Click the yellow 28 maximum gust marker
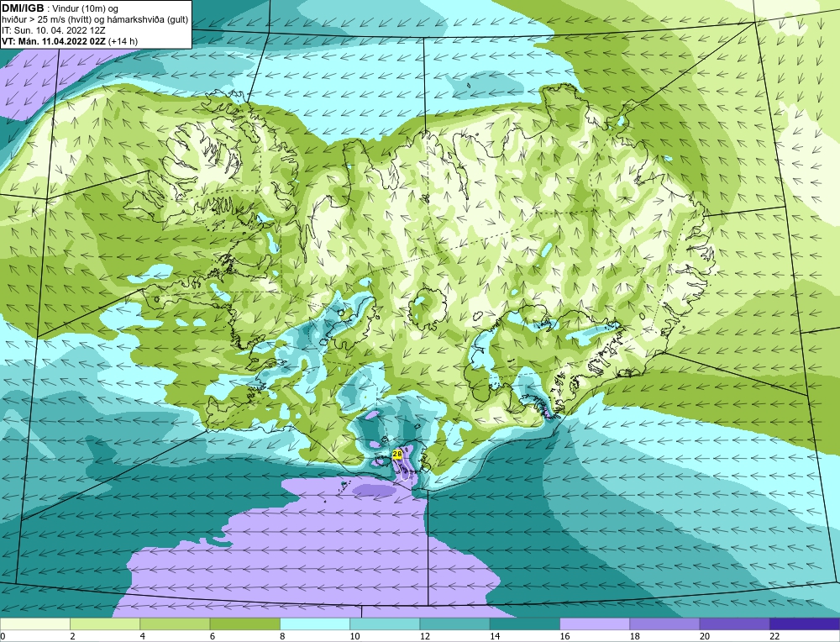The width and height of the screenshot is (840, 642). point(397,455)
